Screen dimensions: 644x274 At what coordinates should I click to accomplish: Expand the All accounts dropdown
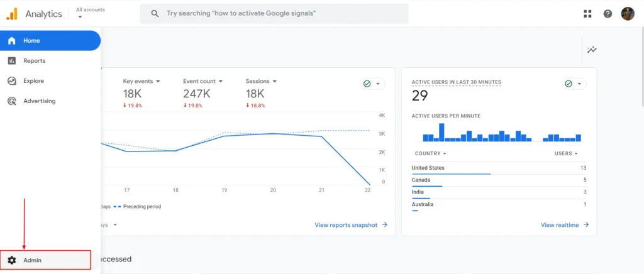pyautogui.click(x=80, y=17)
